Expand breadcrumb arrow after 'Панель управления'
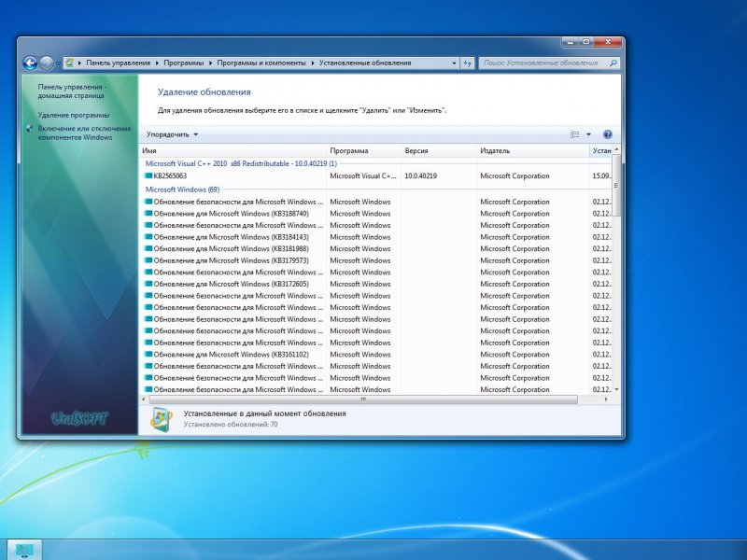 tap(157, 63)
